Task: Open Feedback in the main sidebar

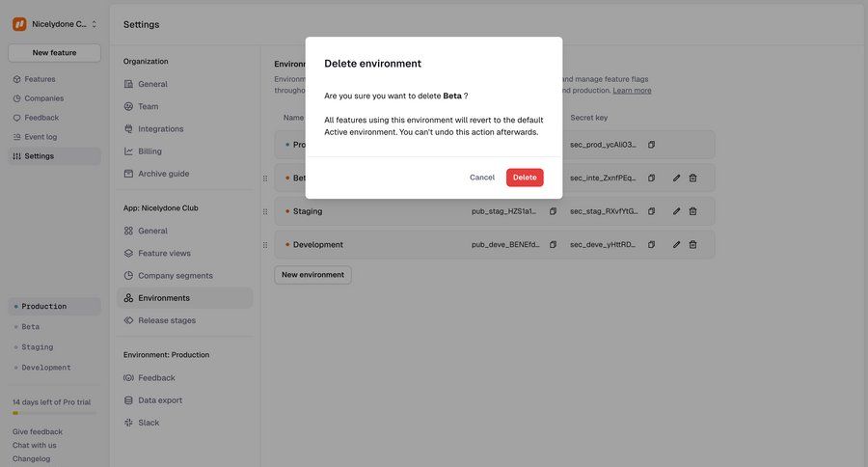Action: pyautogui.click(x=54, y=118)
